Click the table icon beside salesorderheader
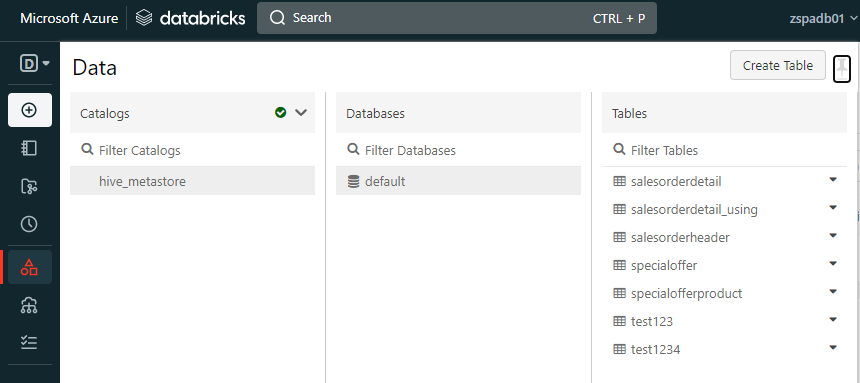 [x=619, y=237]
